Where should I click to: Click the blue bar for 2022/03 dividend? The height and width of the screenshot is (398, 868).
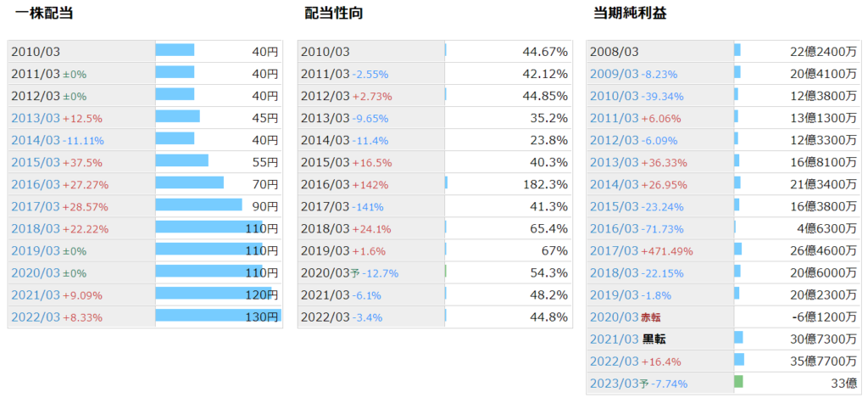pos(218,316)
